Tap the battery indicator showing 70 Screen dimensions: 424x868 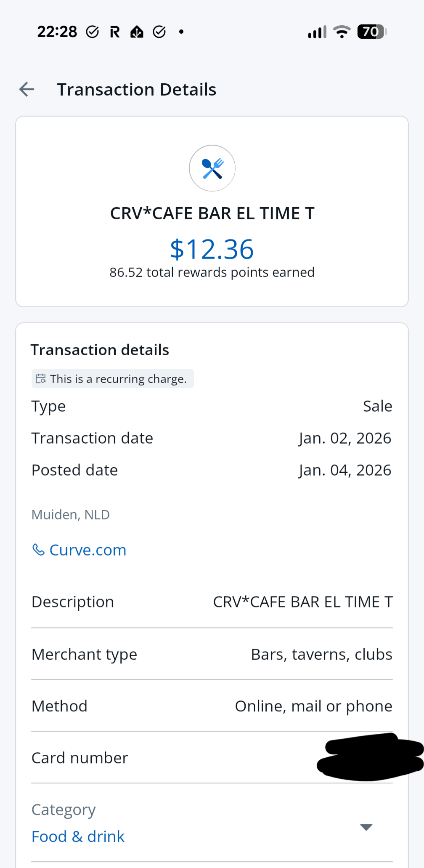pos(371,32)
